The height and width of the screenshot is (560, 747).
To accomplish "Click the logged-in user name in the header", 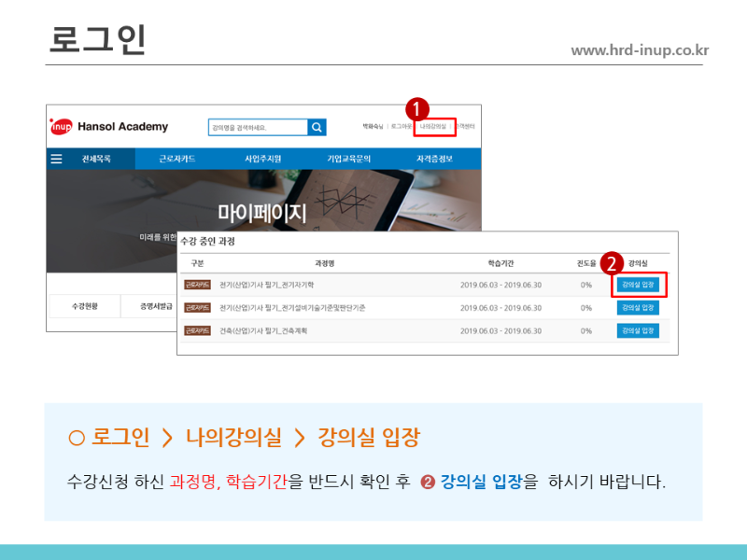I will tap(373, 126).
